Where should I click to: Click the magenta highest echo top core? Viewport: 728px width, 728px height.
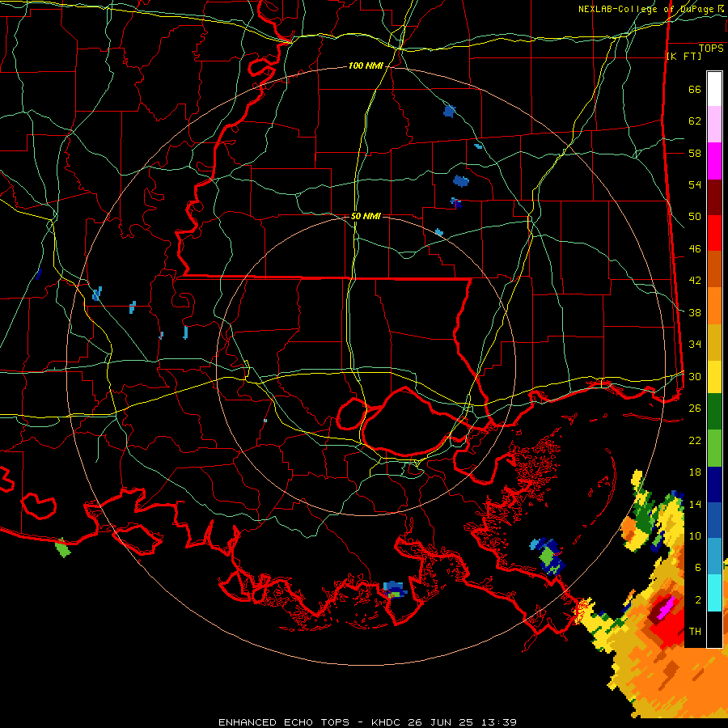tap(666, 607)
